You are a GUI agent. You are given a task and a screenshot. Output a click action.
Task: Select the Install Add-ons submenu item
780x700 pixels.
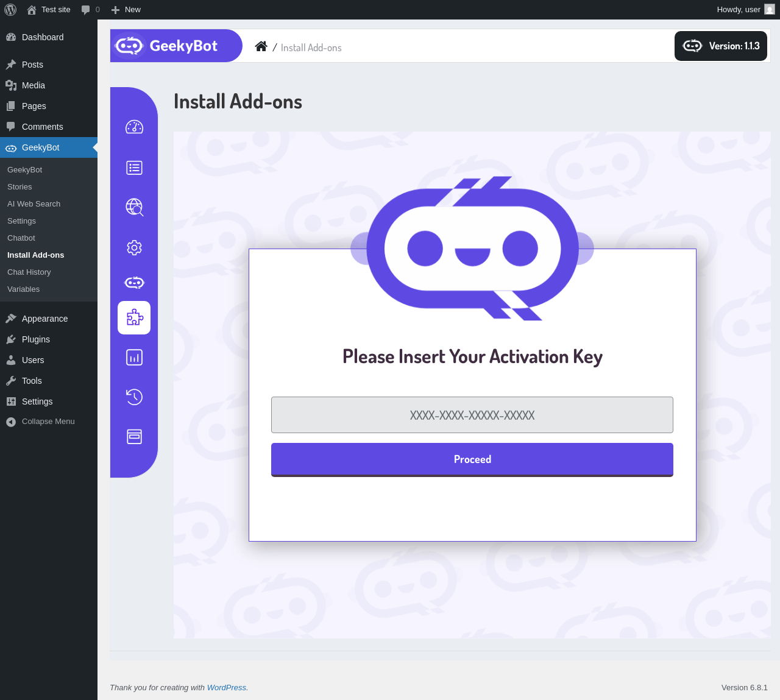click(49, 255)
